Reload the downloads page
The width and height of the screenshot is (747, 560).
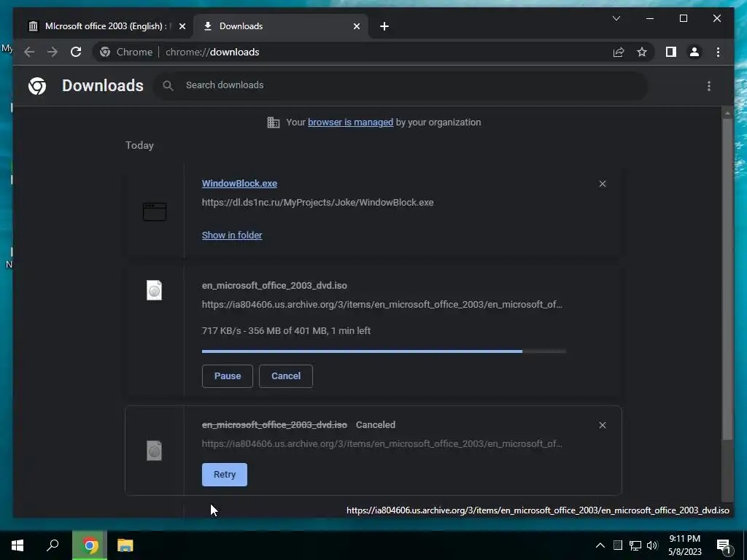click(x=76, y=52)
